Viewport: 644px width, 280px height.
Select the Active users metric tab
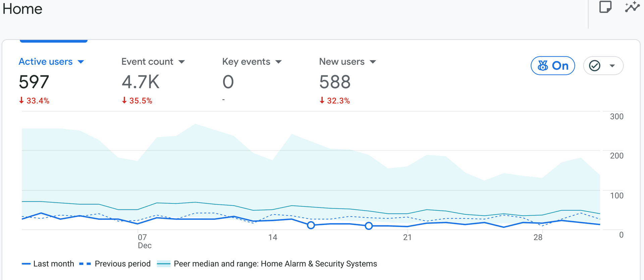46,62
